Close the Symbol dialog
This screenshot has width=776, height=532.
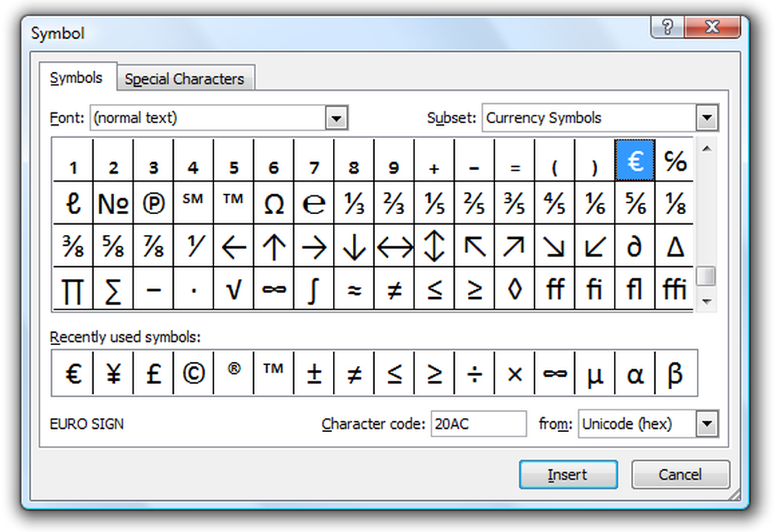pyautogui.click(x=712, y=26)
